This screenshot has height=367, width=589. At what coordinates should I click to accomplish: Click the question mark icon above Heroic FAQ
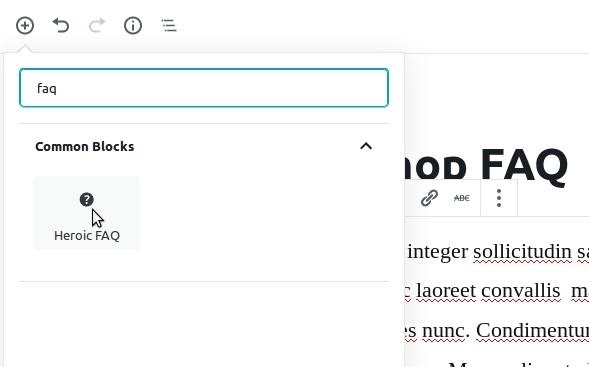(87, 199)
